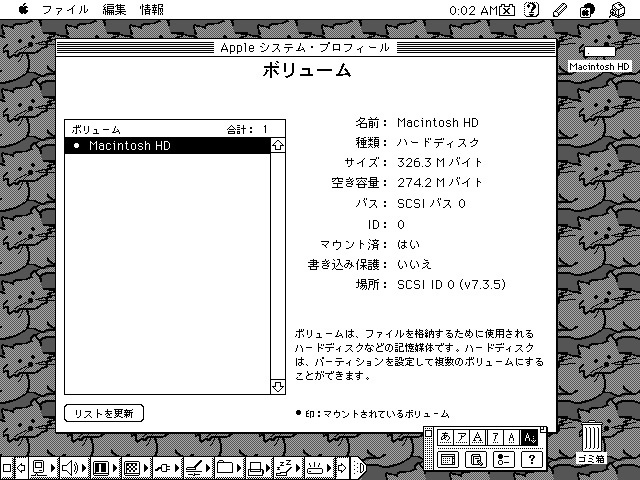Select half-width A alphanumeric input mode
This screenshot has height=480, width=640.
pos(511,438)
